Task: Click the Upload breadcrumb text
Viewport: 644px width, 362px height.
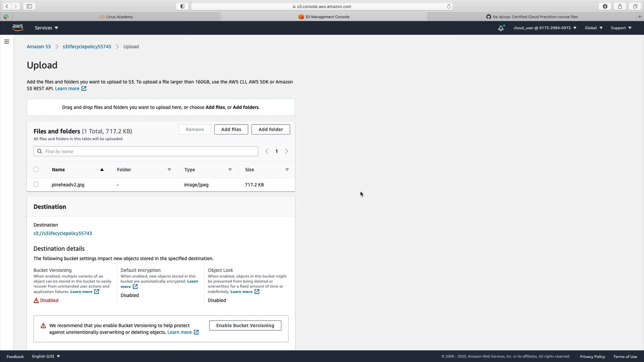Action: [x=131, y=47]
